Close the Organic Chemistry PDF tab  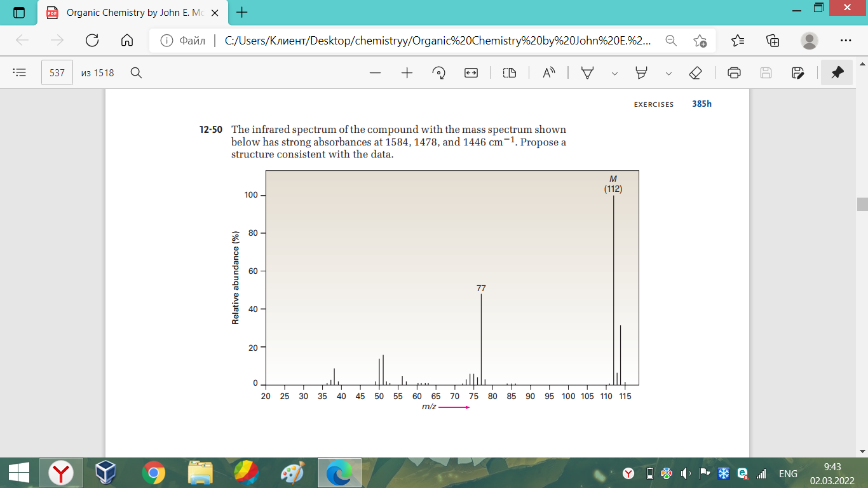215,12
